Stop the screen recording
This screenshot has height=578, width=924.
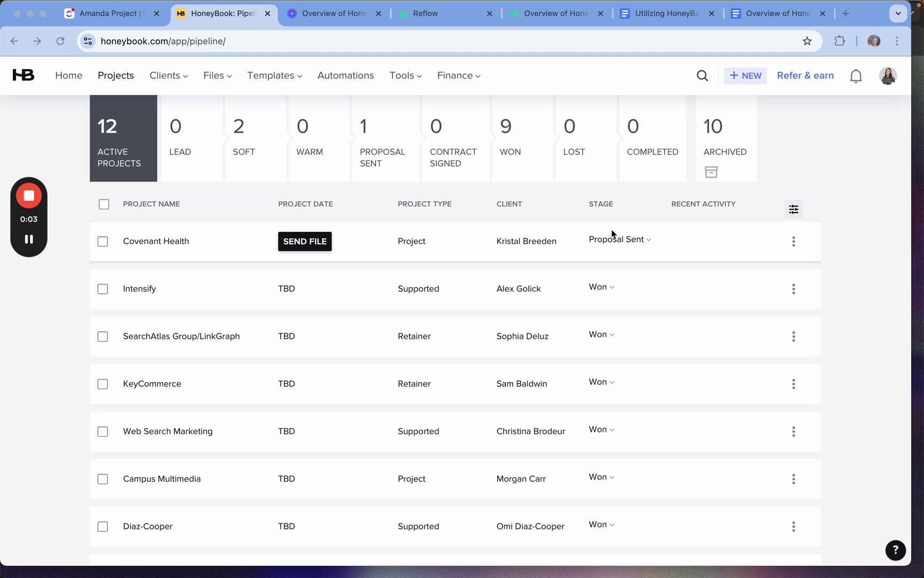click(x=29, y=196)
